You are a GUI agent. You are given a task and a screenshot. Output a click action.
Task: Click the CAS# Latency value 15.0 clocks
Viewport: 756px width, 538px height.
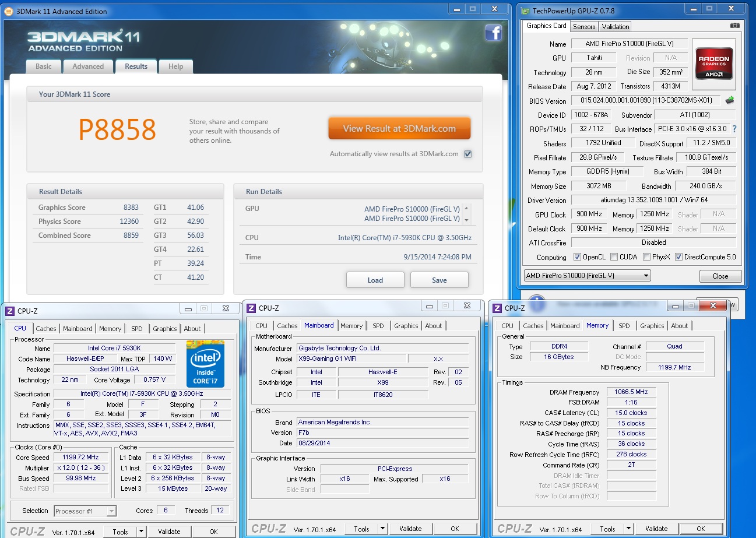tap(632, 413)
